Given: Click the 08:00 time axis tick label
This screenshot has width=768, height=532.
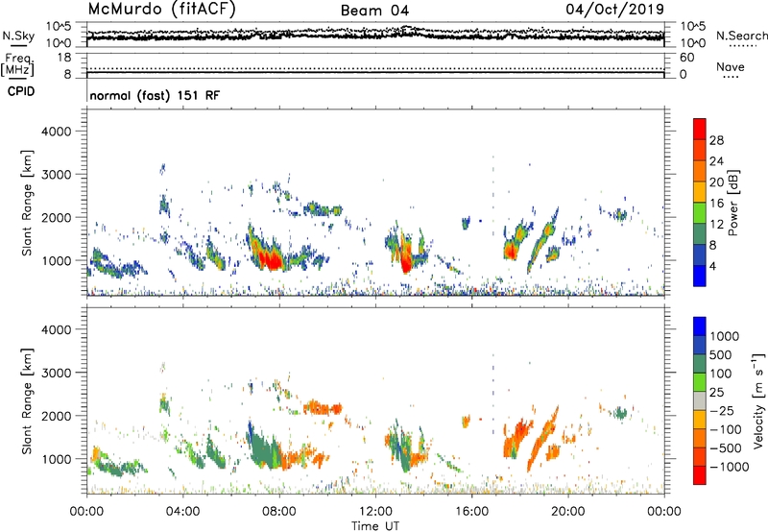Looking at the screenshot, I should (x=279, y=512).
